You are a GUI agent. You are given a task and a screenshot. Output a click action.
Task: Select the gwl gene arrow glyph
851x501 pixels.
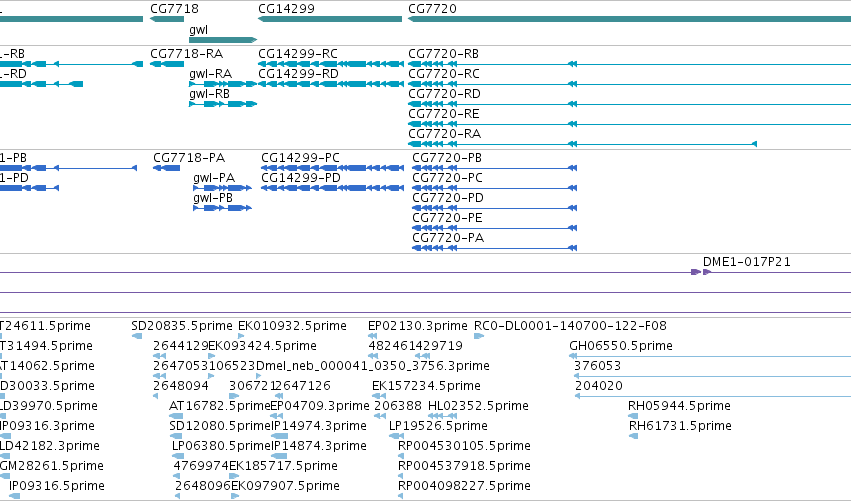pos(223,40)
